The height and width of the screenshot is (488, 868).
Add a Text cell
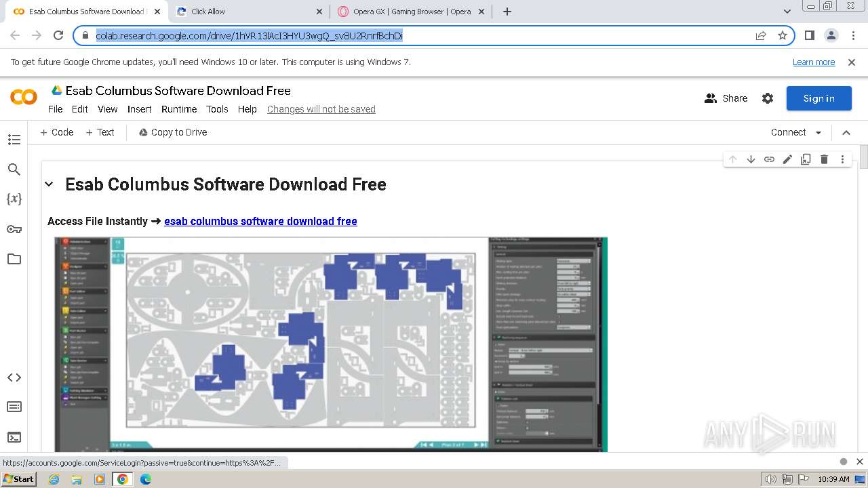coord(100,132)
